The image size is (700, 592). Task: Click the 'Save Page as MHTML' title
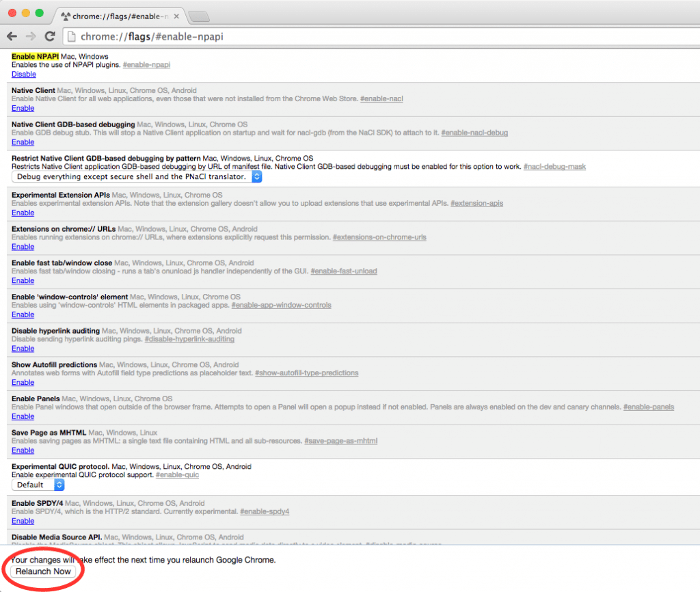tap(49, 433)
